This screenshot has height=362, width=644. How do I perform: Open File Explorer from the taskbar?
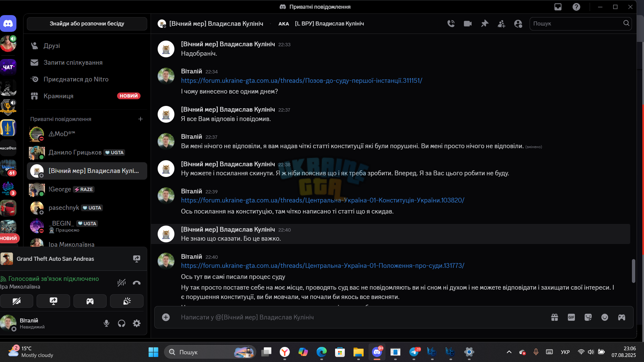(x=358, y=352)
